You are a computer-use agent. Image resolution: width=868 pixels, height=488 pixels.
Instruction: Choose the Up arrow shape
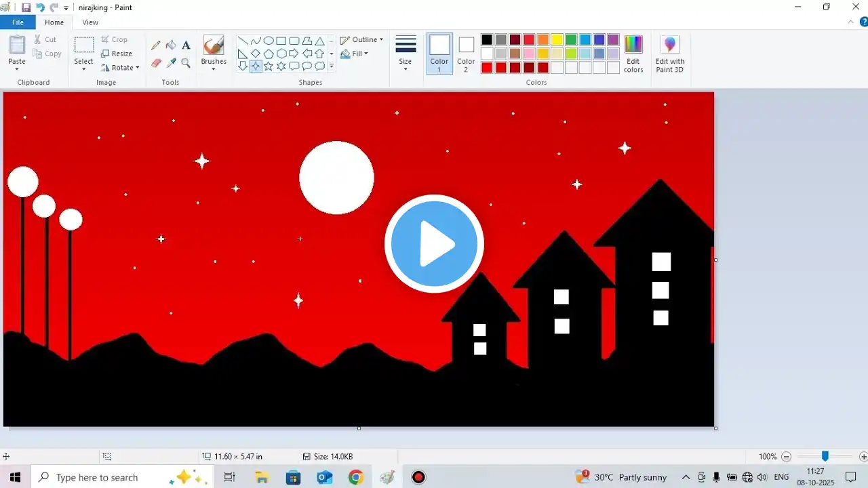point(319,54)
